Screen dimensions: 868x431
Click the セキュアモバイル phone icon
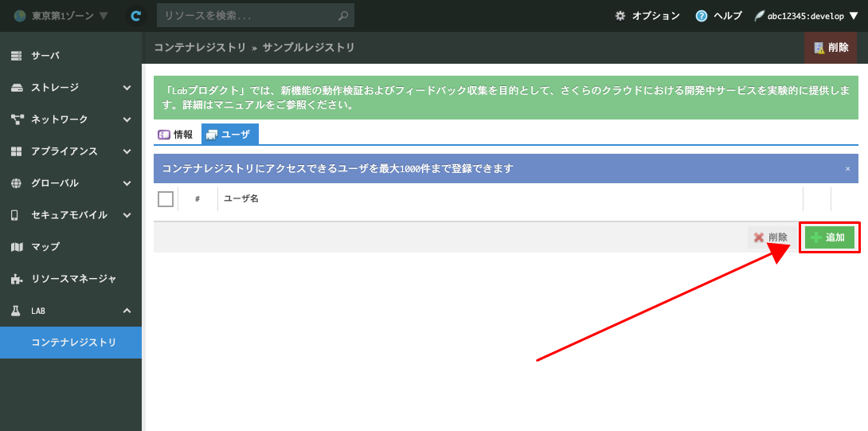click(15, 215)
